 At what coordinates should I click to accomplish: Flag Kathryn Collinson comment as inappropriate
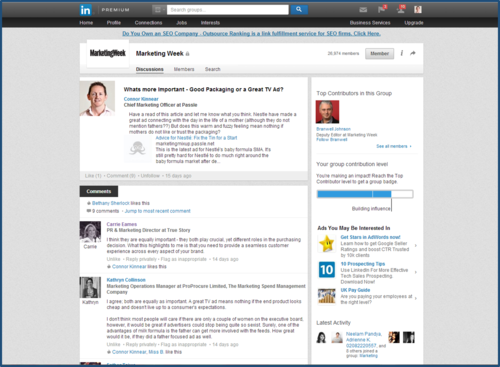click(184, 344)
